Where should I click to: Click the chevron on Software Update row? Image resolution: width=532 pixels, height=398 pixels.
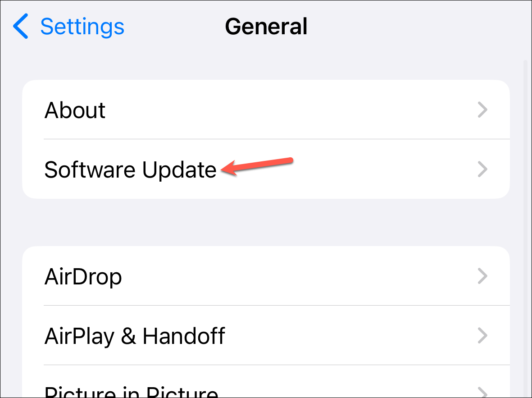pyautogui.click(x=482, y=169)
